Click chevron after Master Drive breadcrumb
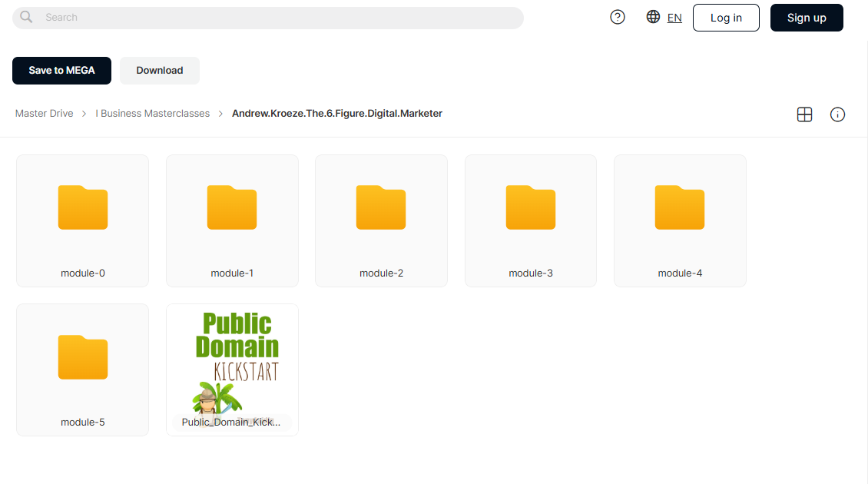868x484 pixels. (x=84, y=114)
